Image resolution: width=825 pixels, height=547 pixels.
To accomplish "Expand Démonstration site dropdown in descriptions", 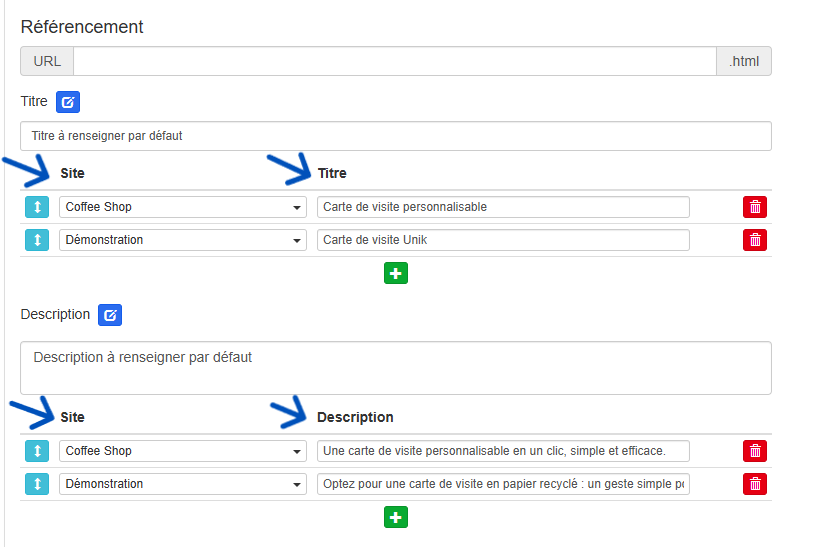I will point(183,484).
